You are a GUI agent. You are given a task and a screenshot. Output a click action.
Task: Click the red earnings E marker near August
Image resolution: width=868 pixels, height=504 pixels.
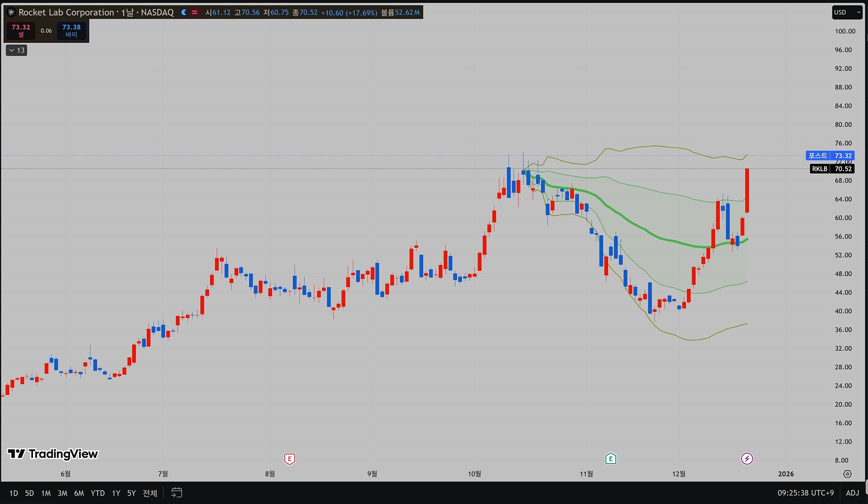tap(290, 459)
